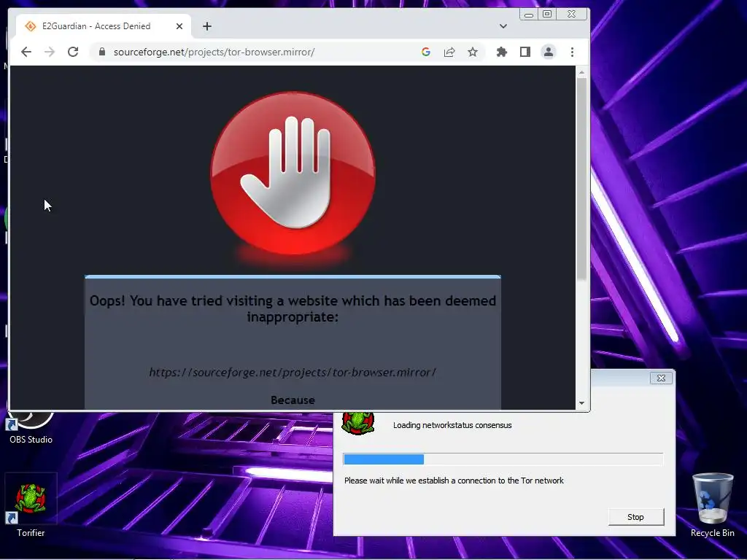Expand the tab search chevron
The width and height of the screenshot is (747, 560).
pyautogui.click(x=503, y=26)
